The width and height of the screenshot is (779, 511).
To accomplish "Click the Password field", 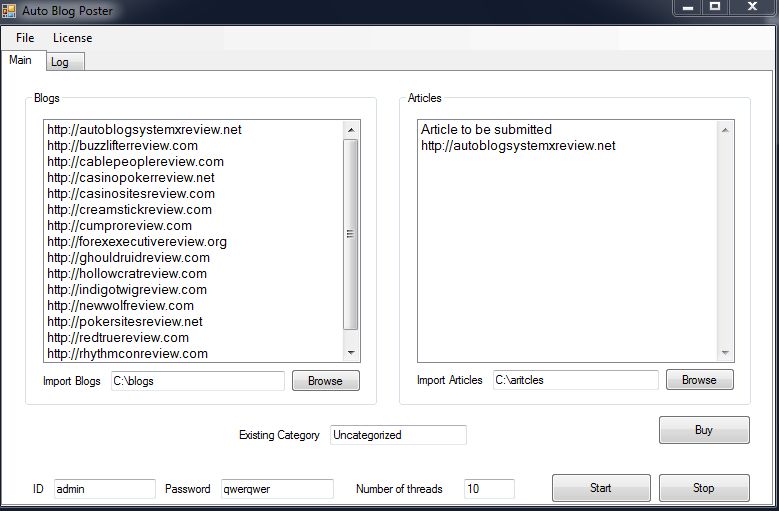I will [277, 489].
